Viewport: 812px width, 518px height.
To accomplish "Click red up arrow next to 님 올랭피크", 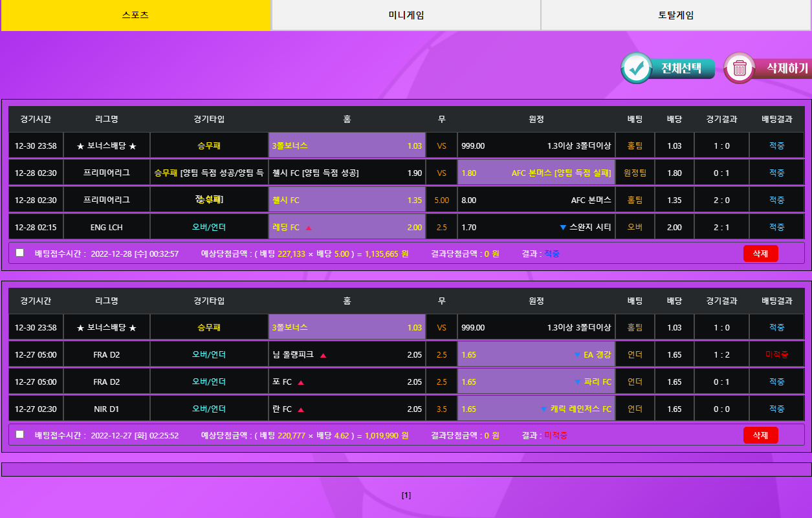I will click(x=323, y=355).
